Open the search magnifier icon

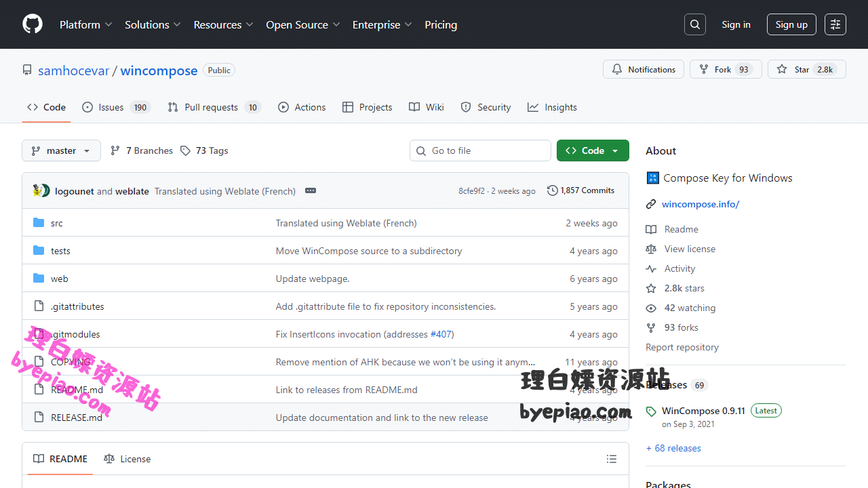pyautogui.click(x=695, y=24)
